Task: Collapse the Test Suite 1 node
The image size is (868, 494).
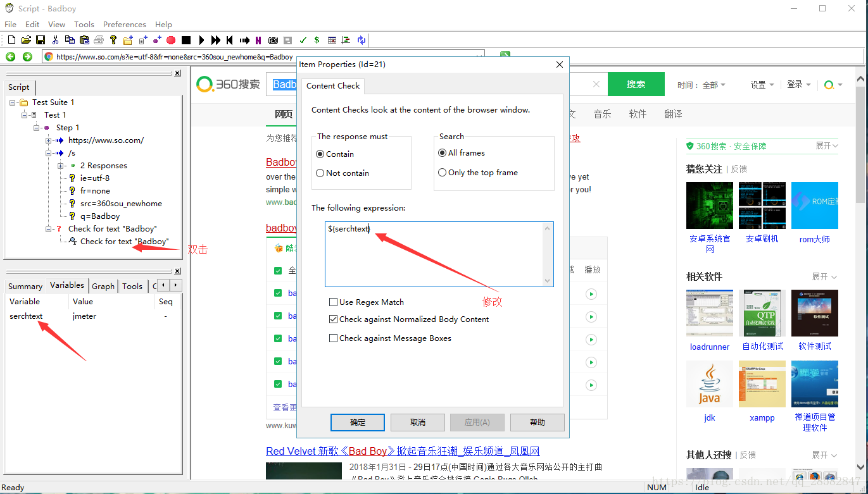Action: [x=13, y=102]
